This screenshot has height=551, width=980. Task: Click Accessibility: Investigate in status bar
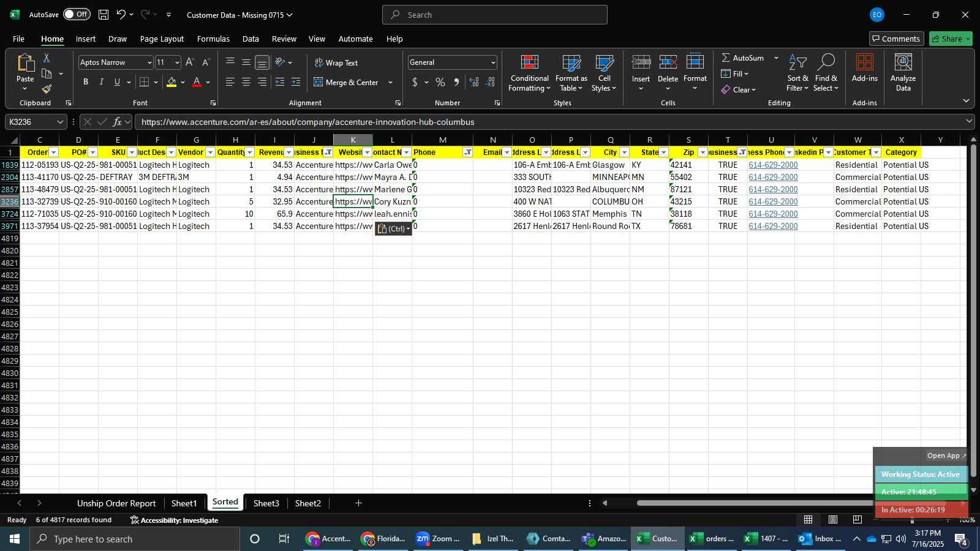point(174,520)
